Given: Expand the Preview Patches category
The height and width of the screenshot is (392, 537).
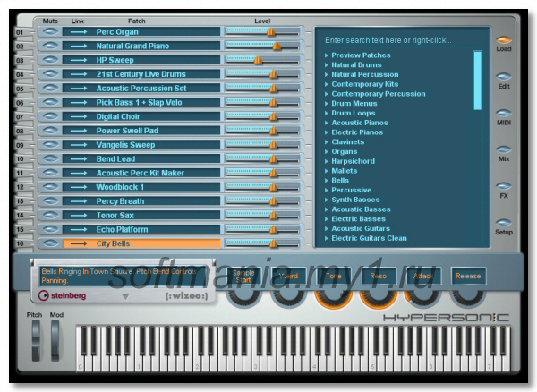Looking at the screenshot, I should click(x=327, y=55).
